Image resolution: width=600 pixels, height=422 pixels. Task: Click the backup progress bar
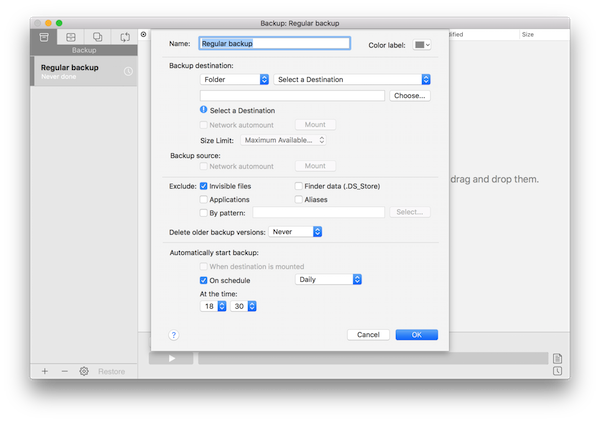[373, 358]
